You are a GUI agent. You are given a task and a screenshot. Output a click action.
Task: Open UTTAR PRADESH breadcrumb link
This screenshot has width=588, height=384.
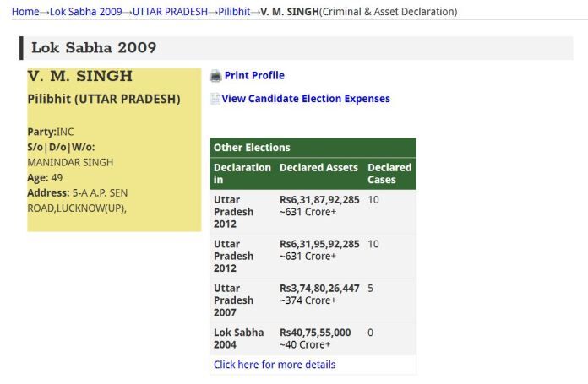coord(169,12)
